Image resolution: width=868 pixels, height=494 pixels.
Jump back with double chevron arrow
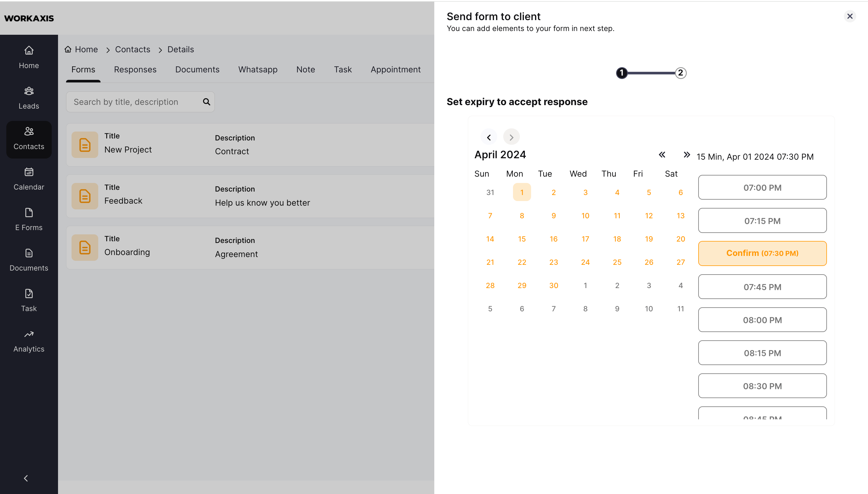(662, 155)
